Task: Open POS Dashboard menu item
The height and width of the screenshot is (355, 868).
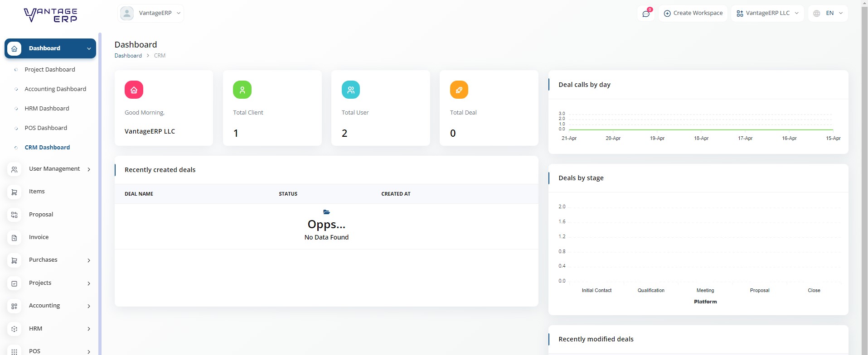Action: (x=46, y=128)
